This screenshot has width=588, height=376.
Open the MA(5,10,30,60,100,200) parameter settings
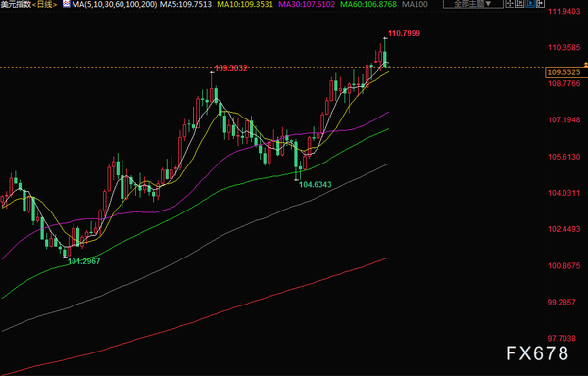point(115,5)
